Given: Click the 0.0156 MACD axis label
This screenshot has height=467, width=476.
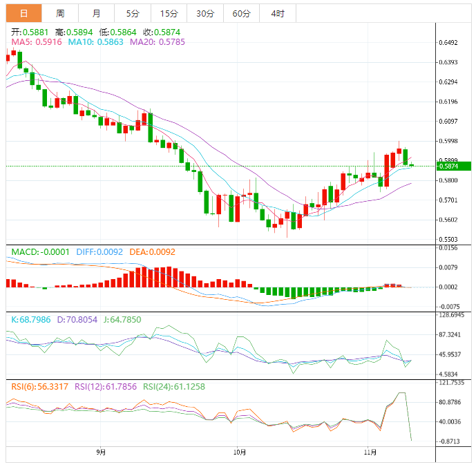Looking at the screenshot, I should 448,248.
